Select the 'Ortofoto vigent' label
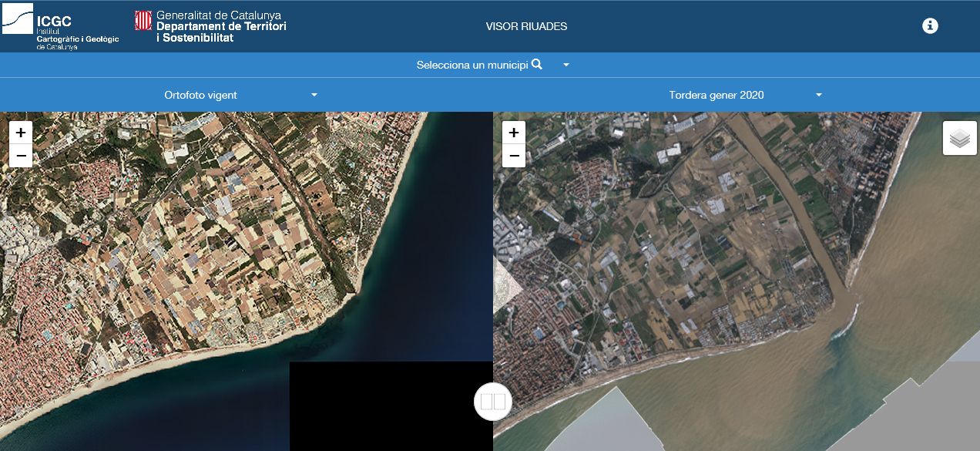Viewport: 980px width, 451px height. tap(200, 95)
